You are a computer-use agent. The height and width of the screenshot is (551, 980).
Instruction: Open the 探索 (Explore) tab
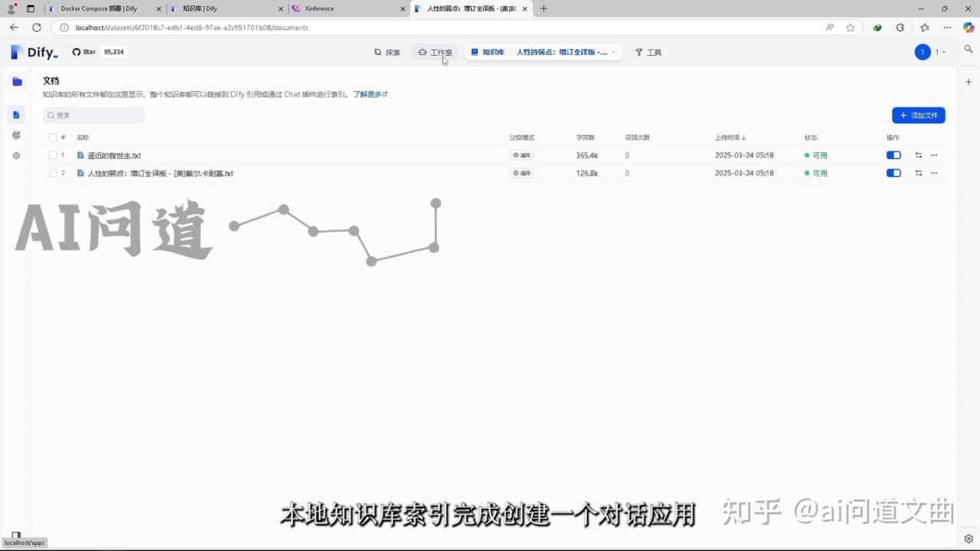387,52
